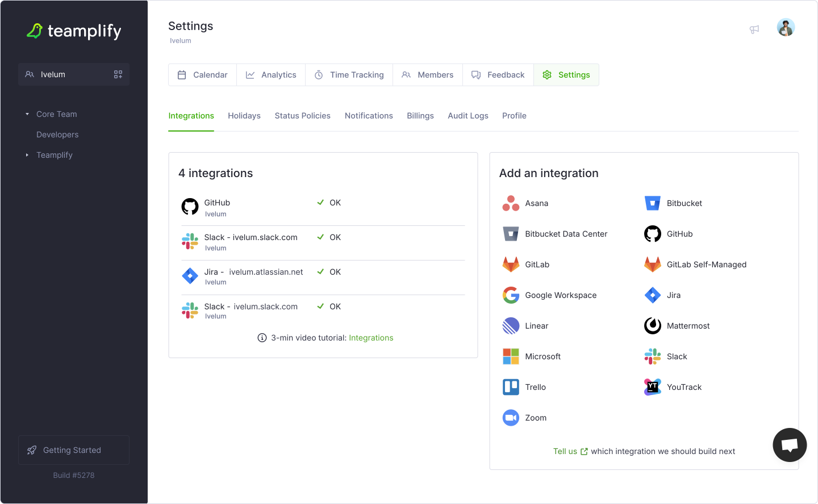Click the Google Workspace label

561,295
